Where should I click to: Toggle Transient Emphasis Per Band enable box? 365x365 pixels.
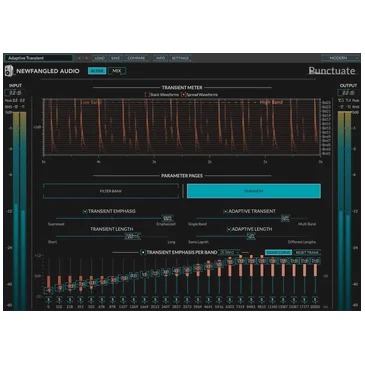[x=143, y=252]
